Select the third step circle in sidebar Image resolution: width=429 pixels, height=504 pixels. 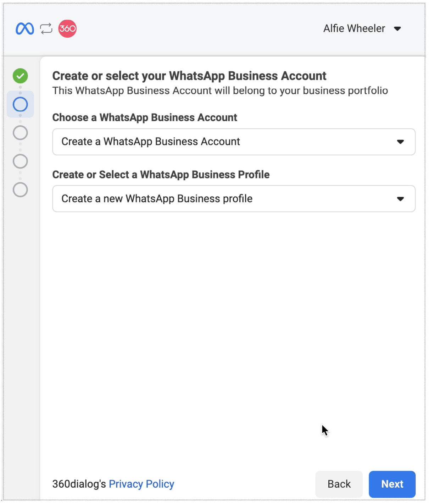click(x=20, y=133)
